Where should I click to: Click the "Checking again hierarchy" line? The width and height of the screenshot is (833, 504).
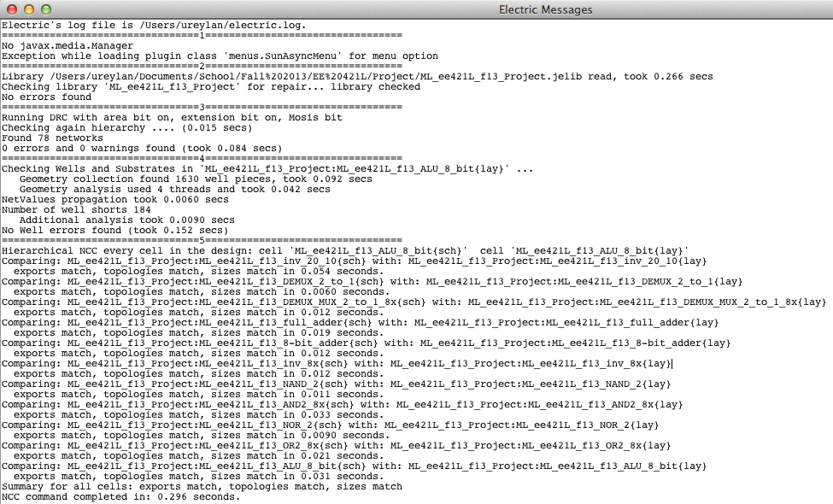pos(127,127)
